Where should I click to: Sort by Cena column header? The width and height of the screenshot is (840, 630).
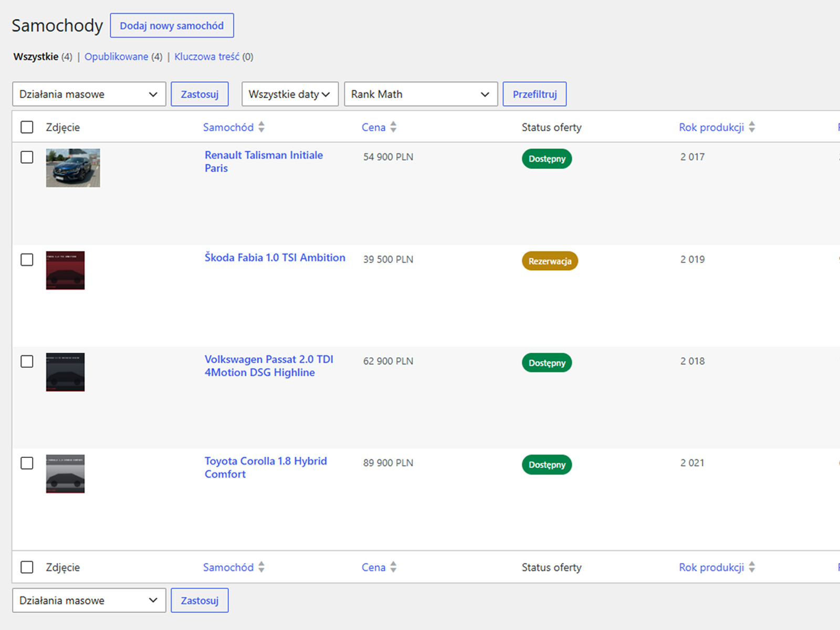pos(373,127)
